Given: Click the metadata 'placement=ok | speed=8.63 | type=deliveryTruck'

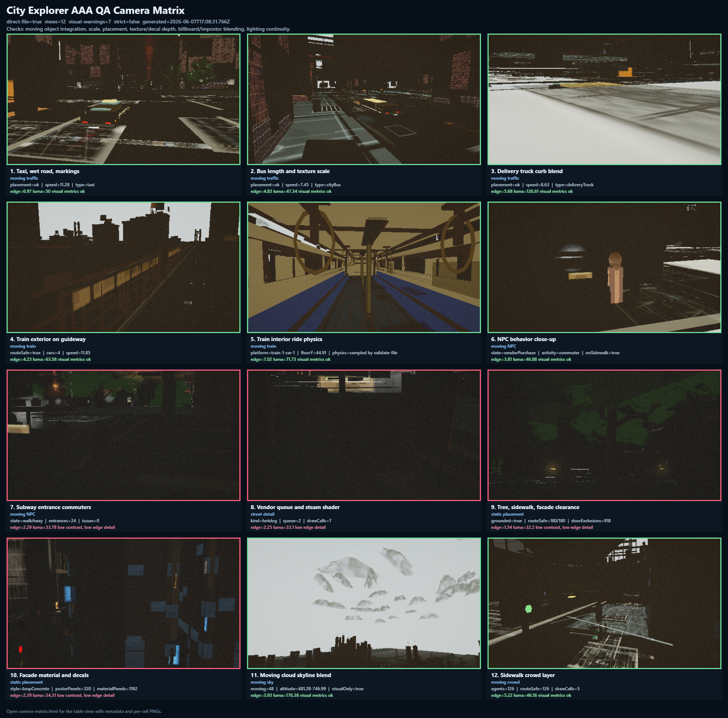Looking at the screenshot, I should pyautogui.click(x=542, y=185).
